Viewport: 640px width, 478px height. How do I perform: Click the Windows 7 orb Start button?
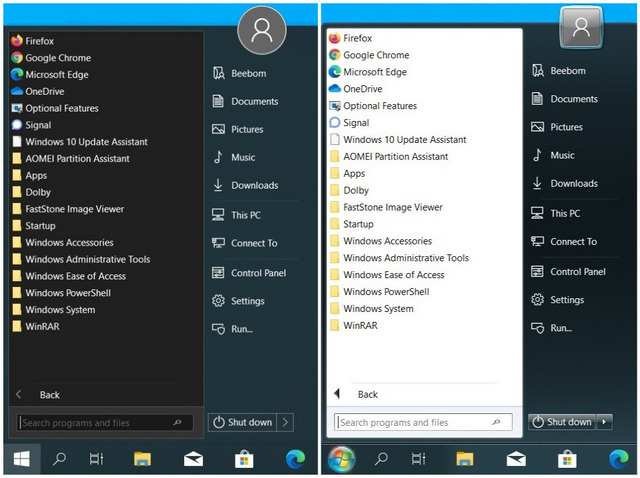tap(342, 459)
